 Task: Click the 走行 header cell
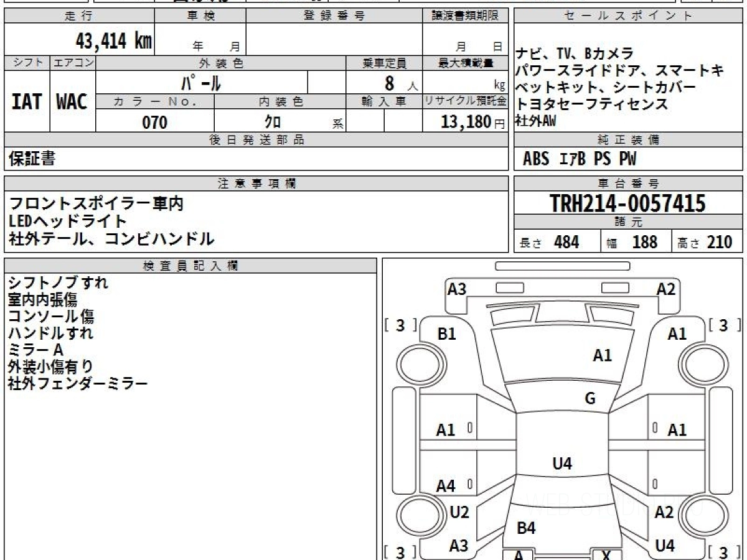(x=78, y=16)
